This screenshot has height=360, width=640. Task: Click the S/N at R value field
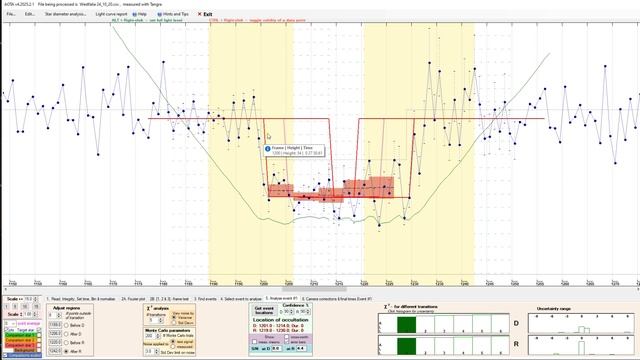[x=301, y=349]
